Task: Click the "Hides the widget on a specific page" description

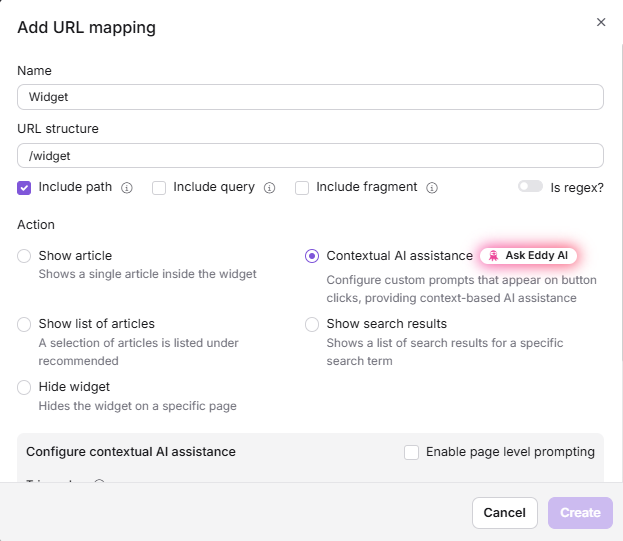Action: (x=137, y=406)
